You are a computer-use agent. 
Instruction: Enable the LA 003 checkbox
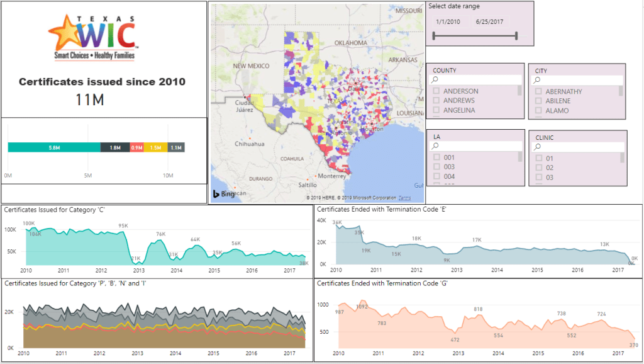pyautogui.click(x=436, y=168)
